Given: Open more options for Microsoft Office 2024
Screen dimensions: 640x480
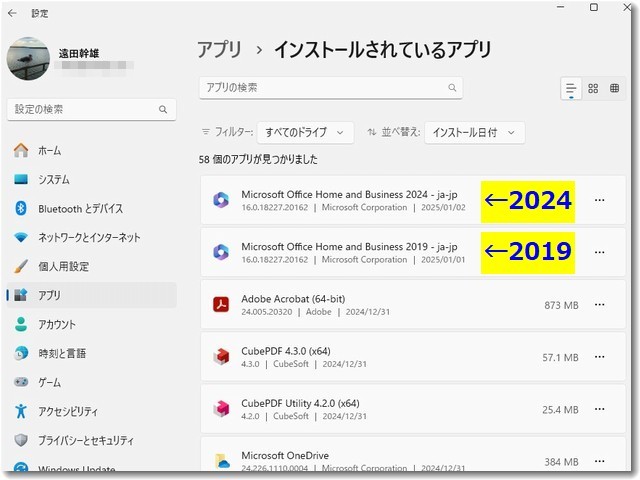Looking at the screenshot, I should click(x=600, y=200).
